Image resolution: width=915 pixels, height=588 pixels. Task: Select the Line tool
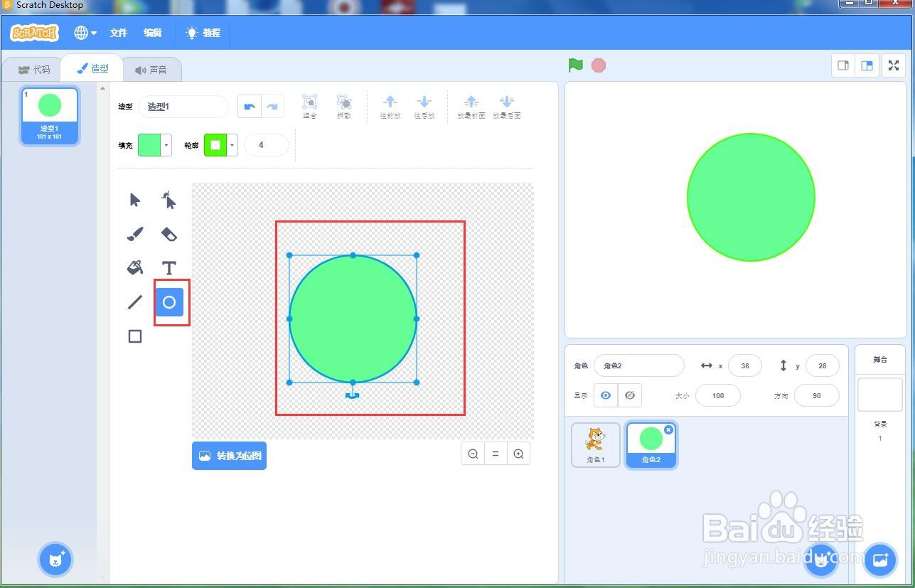pos(135,302)
